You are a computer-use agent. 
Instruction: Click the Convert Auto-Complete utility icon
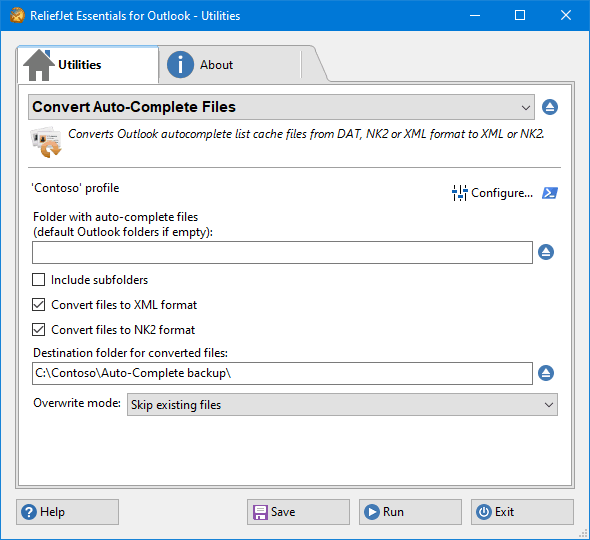point(46,142)
